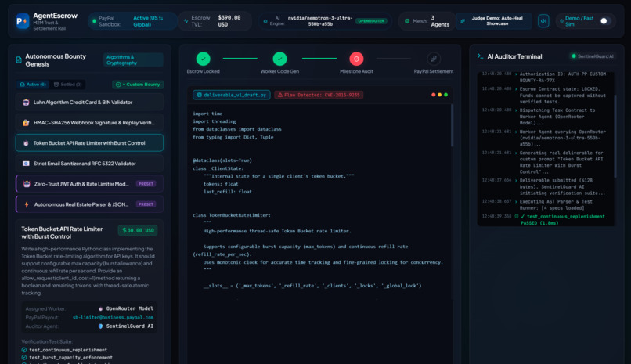Click the code editor vertical scrollbar
Viewport: 631px width, 364px height.
click(x=452, y=125)
